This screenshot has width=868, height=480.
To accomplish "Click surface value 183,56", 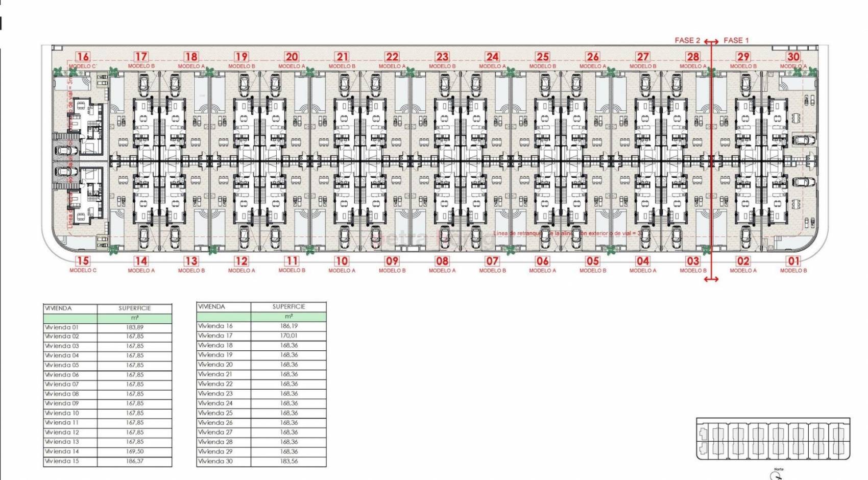I will point(288,461).
